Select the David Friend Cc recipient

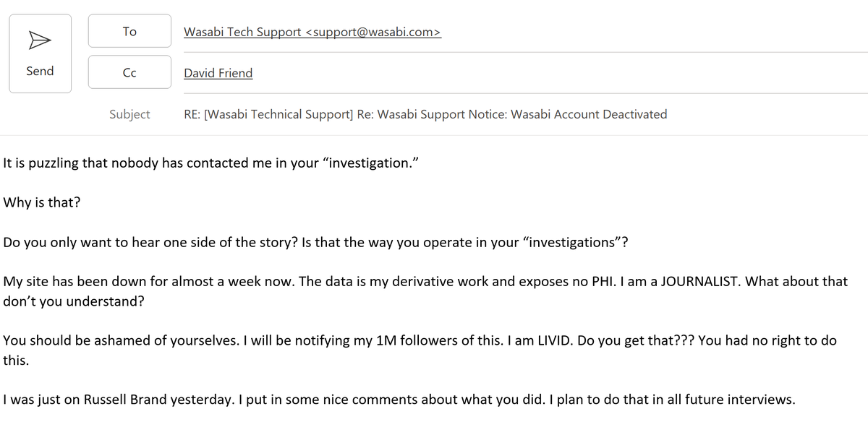pos(218,73)
